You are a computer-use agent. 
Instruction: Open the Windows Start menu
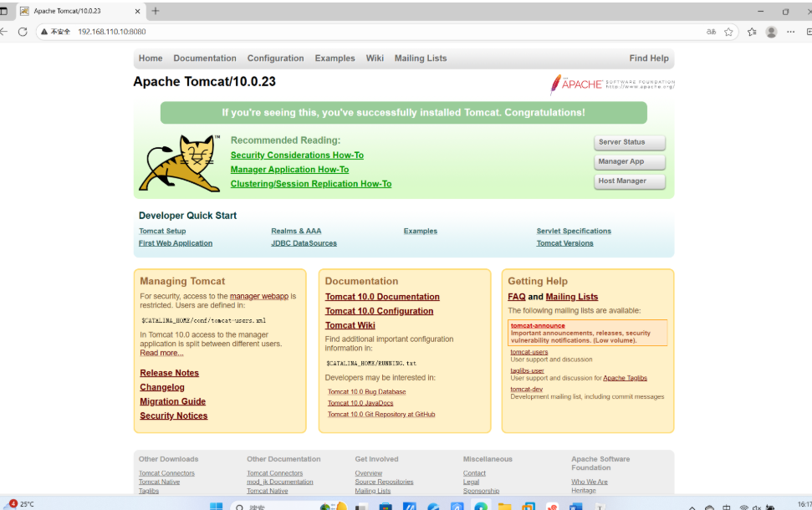[216, 506]
